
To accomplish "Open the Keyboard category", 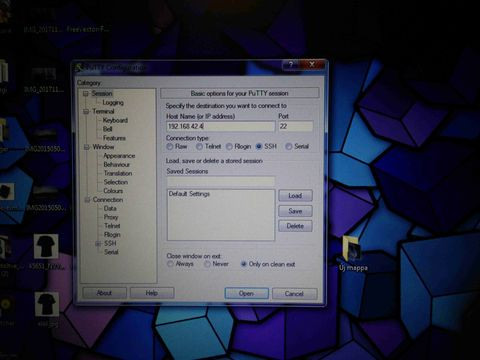I will (x=115, y=120).
